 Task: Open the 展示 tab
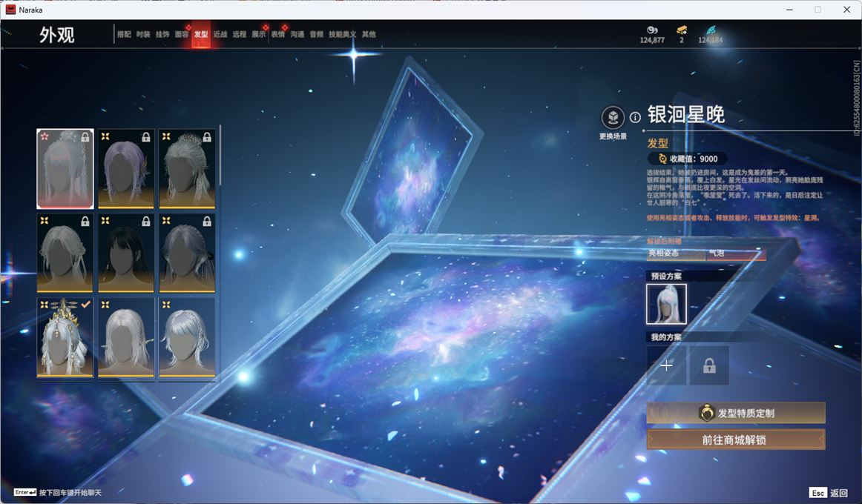pyautogui.click(x=258, y=34)
